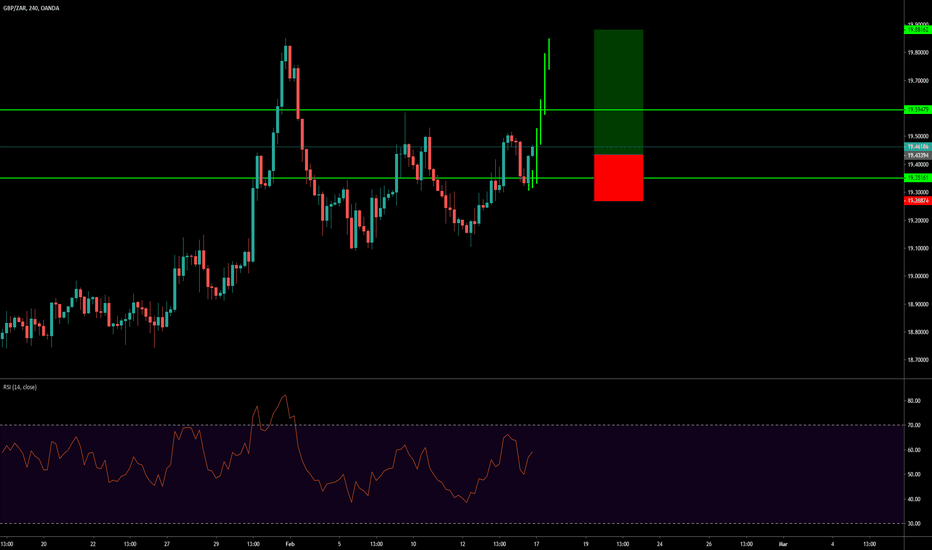
Task: Click the Mar date on the time axis
Action: pos(783,544)
